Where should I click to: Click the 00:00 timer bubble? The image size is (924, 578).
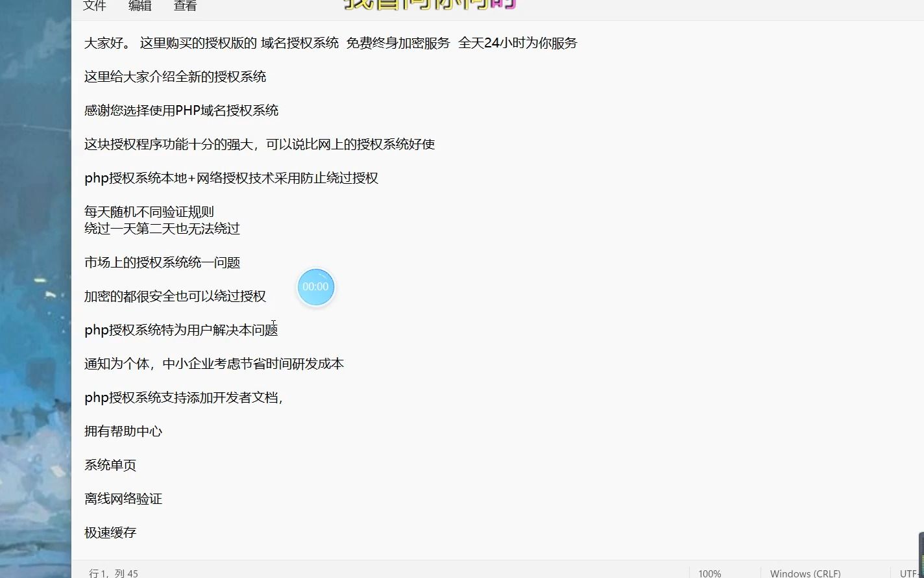315,286
